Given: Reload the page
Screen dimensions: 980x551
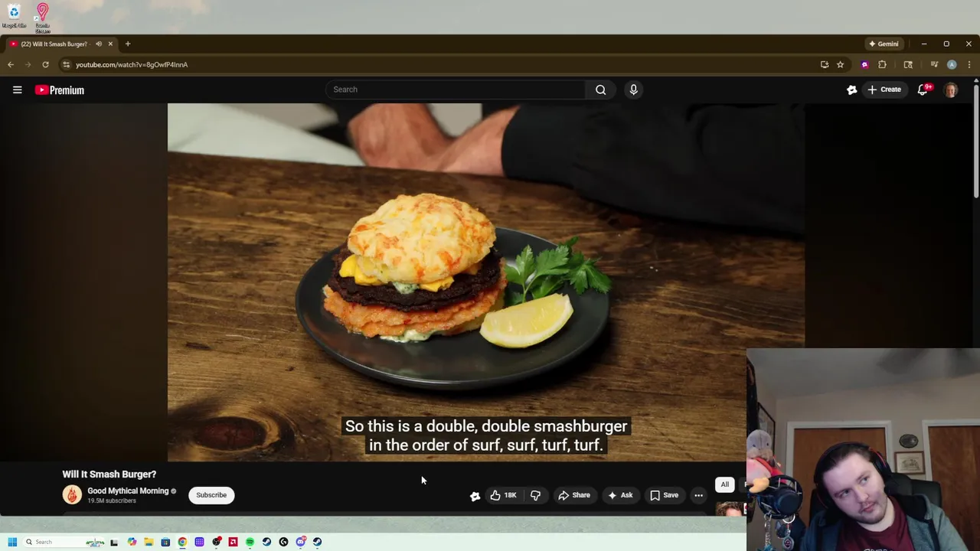Looking at the screenshot, I should click(x=46, y=64).
